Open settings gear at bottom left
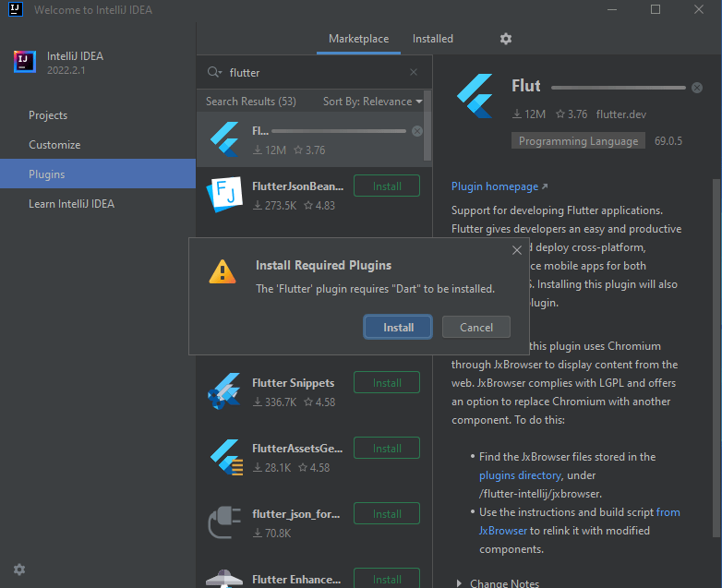Viewport: 722px width, 588px height. (19, 570)
